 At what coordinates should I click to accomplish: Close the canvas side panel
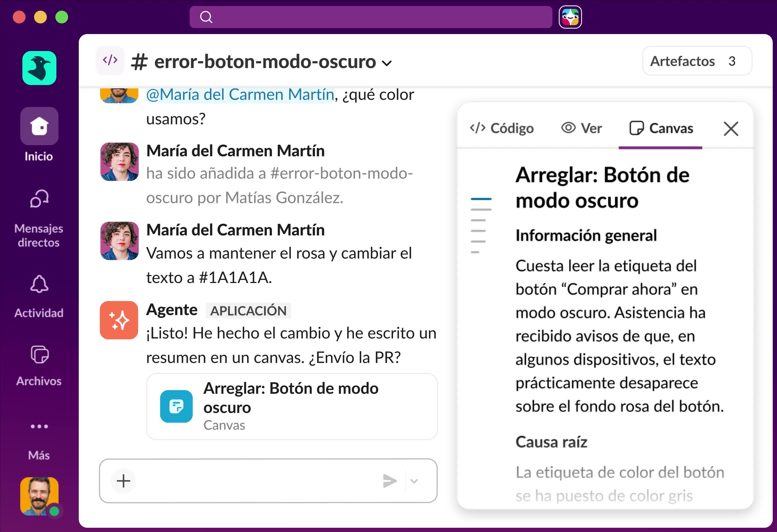(731, 129)
